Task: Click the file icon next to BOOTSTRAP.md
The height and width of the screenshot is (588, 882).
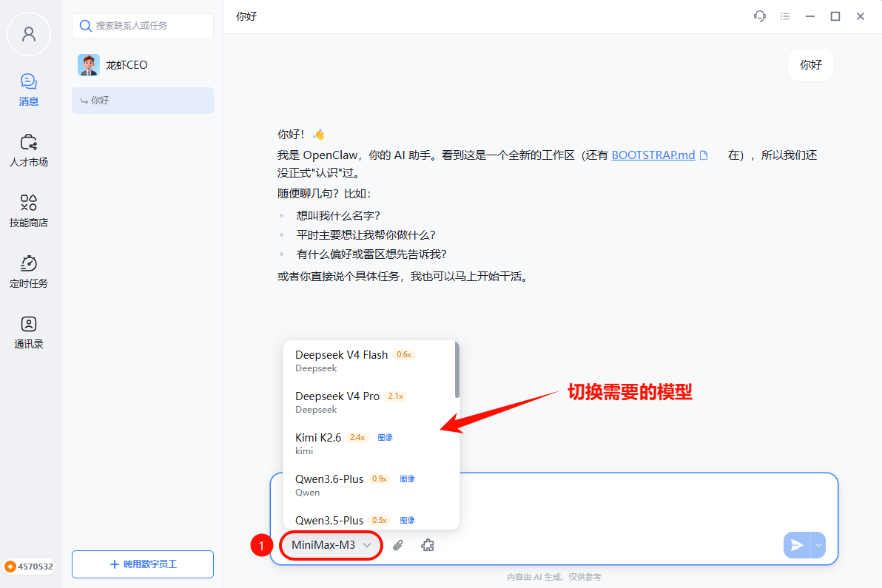Action: click(x=704, y=155)
